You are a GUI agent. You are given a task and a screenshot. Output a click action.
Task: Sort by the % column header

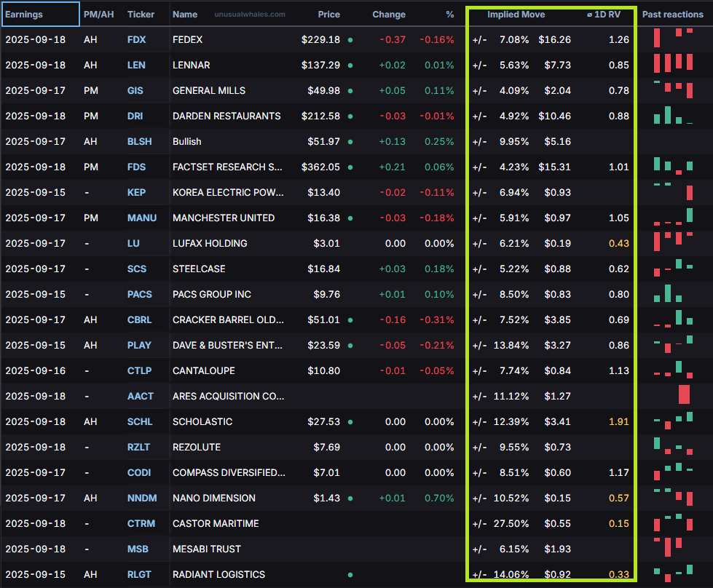(449, 14)
